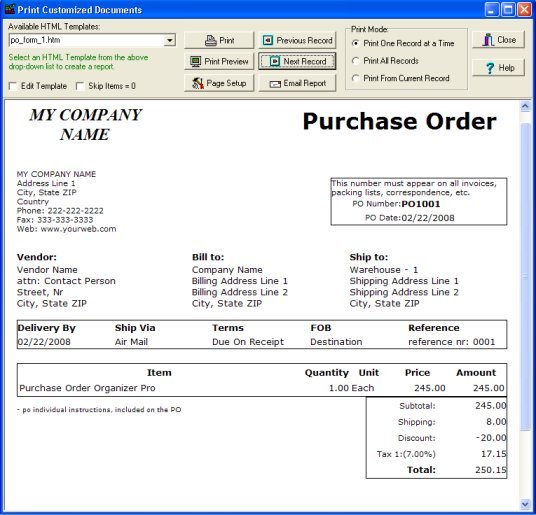This screenshot has height=515, width=536.
Task: Click Discount value -20.00
Action: [491, 438]
